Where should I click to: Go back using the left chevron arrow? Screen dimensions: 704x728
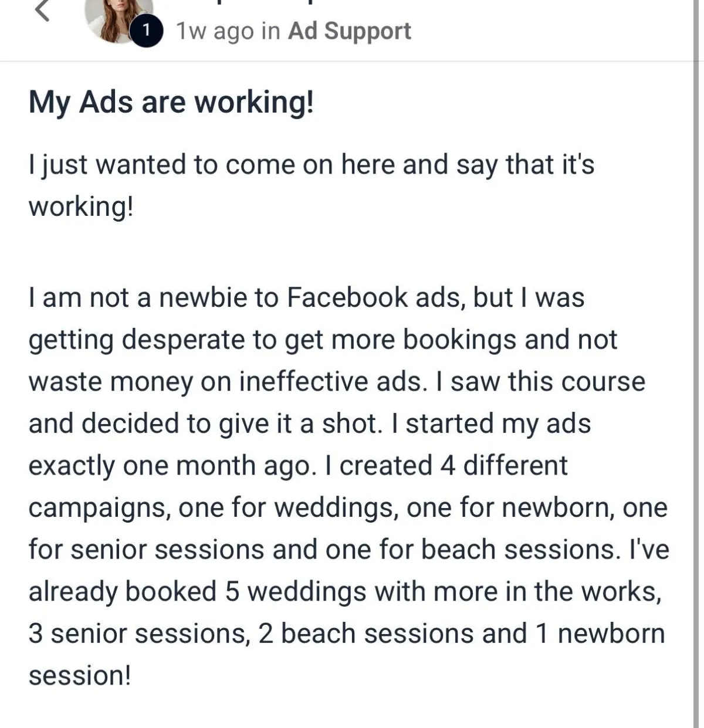coord(42,9)
